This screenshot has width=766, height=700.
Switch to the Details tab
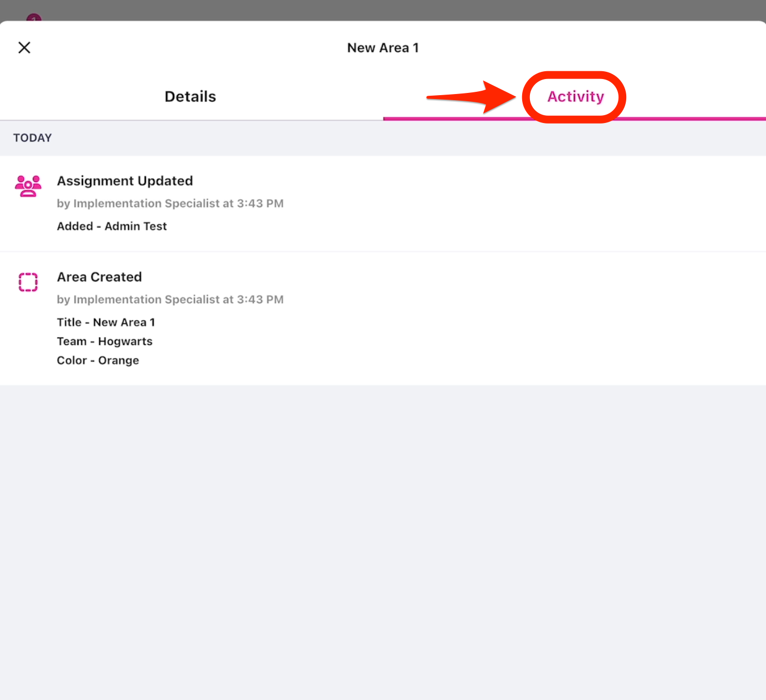click(x=190, y=97)
